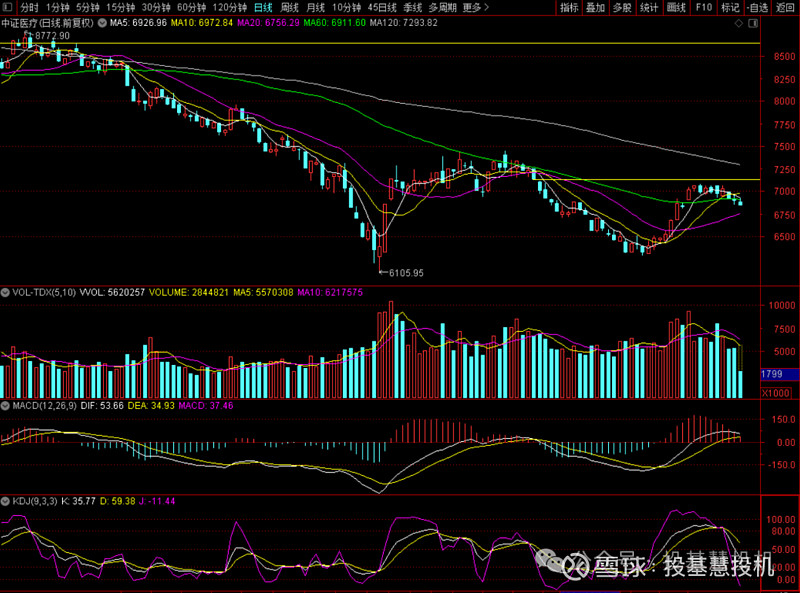Open VOL-TDX indicator dropdown arrow
The height and width of the screenshot is (593, 800).
click(x=5, y=292)
